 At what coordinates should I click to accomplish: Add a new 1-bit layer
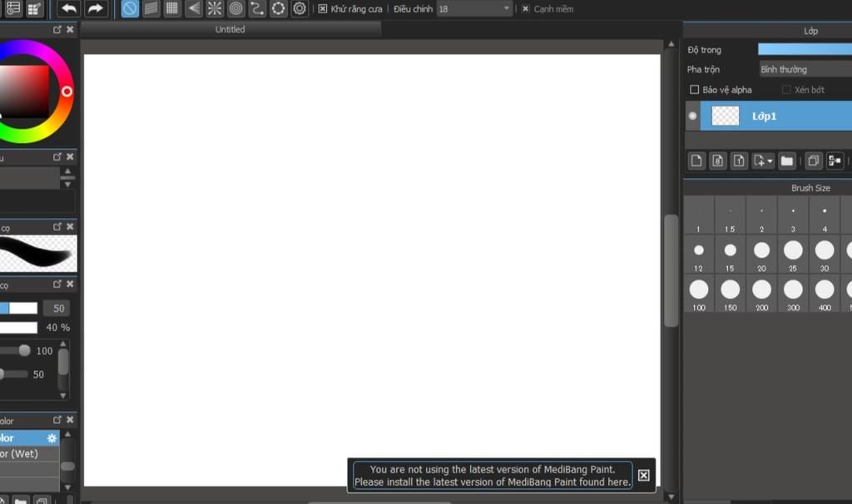tap(739, 161)
